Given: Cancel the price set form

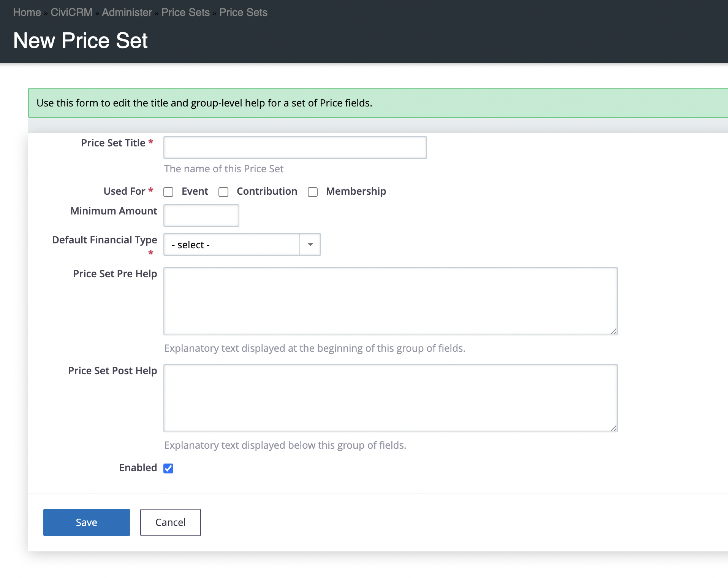Looking at the screenshot, I should point(170,522).
